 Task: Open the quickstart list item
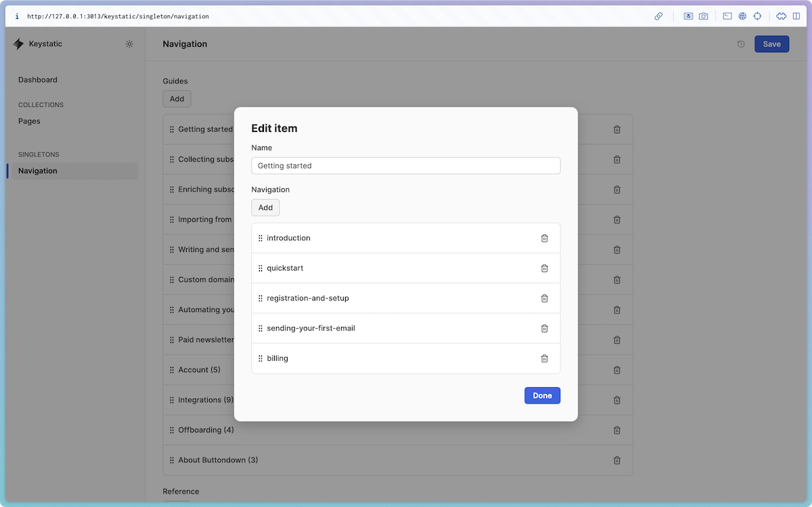pos(406,268)
